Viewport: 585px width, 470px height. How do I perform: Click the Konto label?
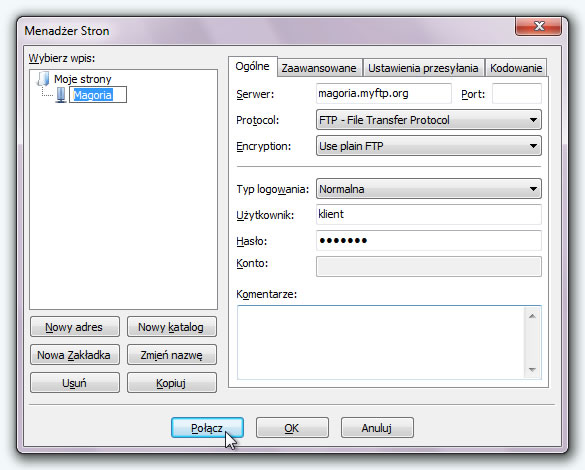coord(252,263)
